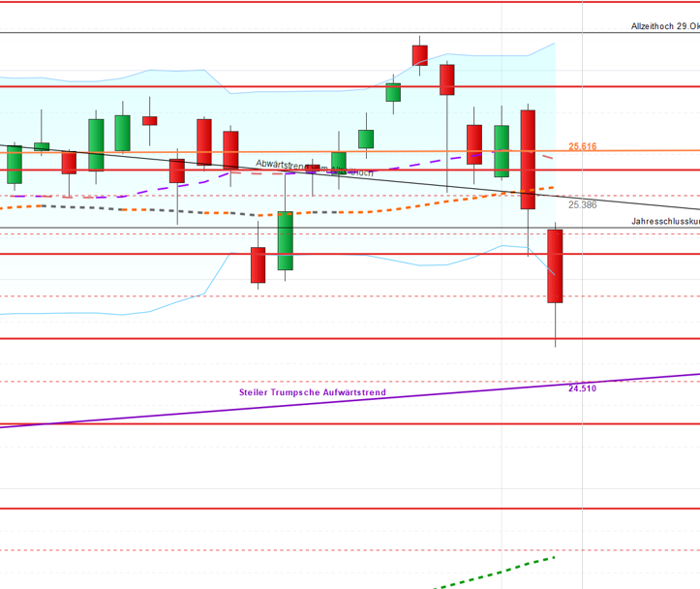This screenshot has width=700, height=589.
Task: Select 'Steiler Trumpsche Aufwärtstrend' text label
Action: pos(312,393)
